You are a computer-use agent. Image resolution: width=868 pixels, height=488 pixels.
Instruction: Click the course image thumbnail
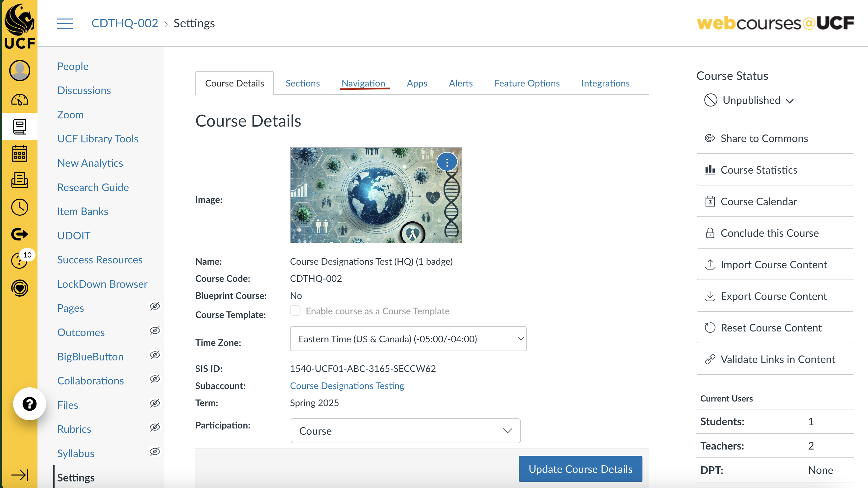[x=376, y=195]
